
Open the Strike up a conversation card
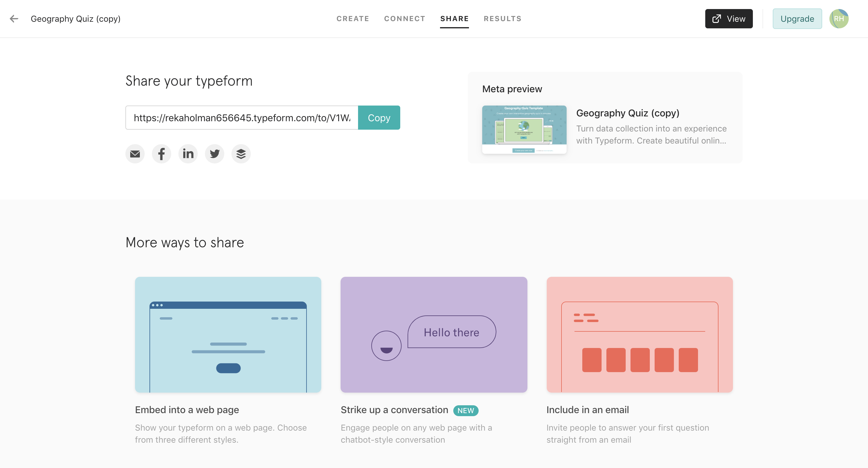[x=434, y=334]
